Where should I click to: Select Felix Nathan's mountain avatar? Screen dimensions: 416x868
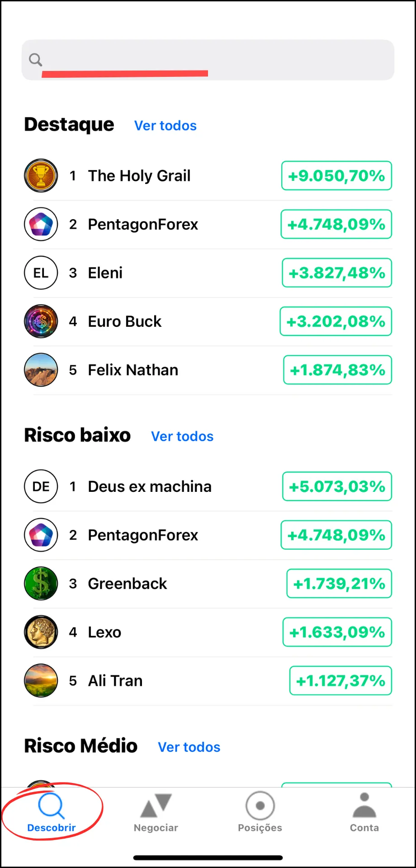[41, 370]
